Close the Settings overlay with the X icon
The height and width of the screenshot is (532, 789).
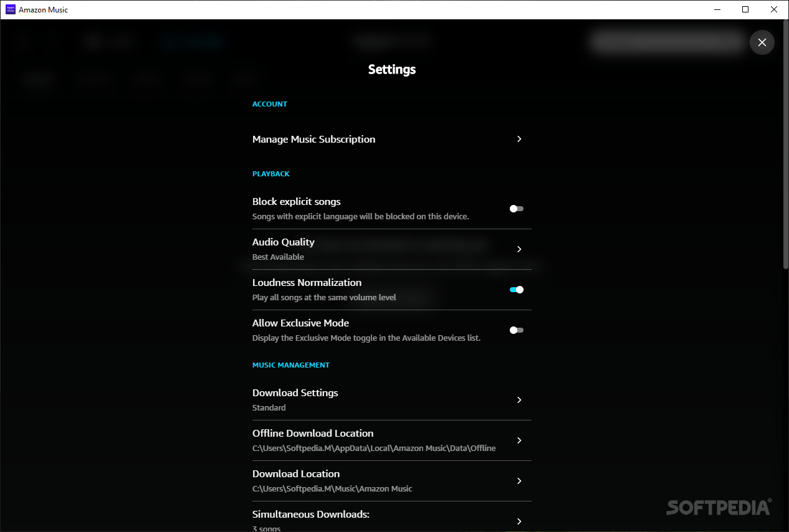[762, 42]
